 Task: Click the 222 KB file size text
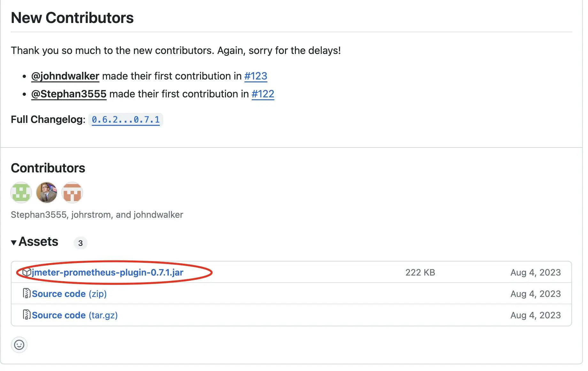pyautogui.click(x=420, y=272)
